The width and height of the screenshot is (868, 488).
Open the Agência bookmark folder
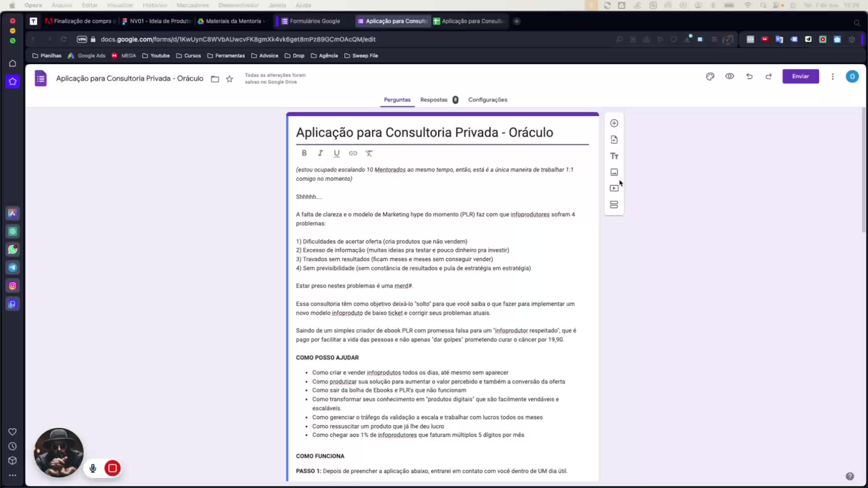[x=324, y=56]
